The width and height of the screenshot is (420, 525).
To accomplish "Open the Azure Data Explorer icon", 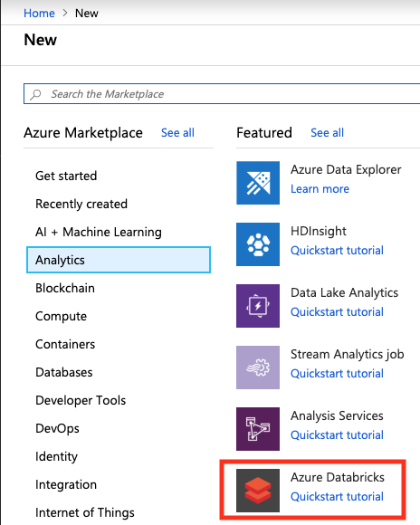I will click(258, 183).
